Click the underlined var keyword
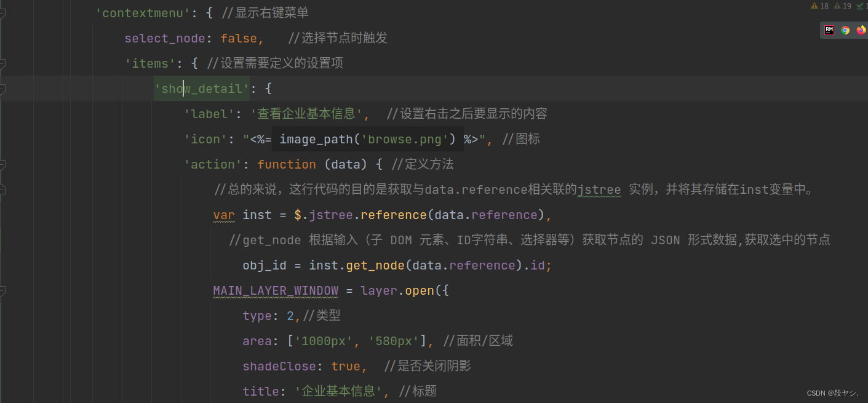Screen dimensions: 868x403 pos(223,215)
